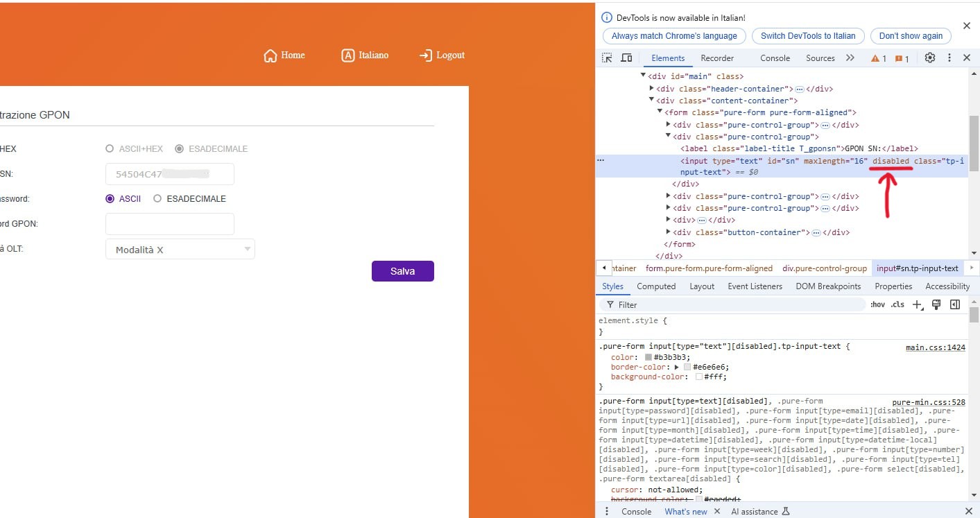Click the styles Filter input field
The width and height of the screenshot is (980, 518).
click(735, 304)
